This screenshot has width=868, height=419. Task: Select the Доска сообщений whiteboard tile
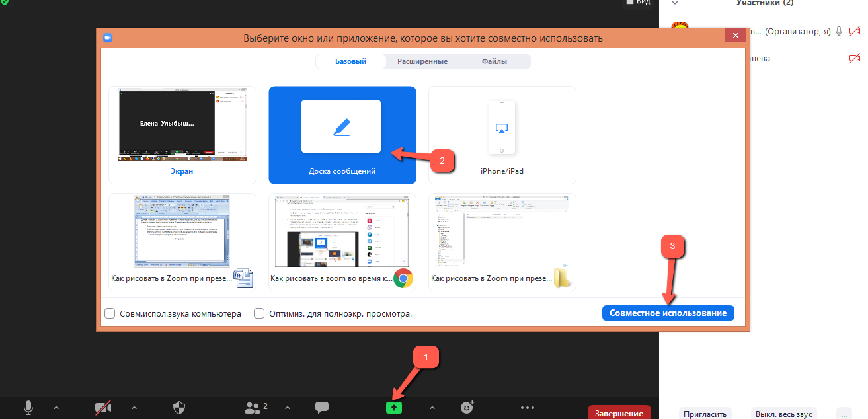click(342, 135)
